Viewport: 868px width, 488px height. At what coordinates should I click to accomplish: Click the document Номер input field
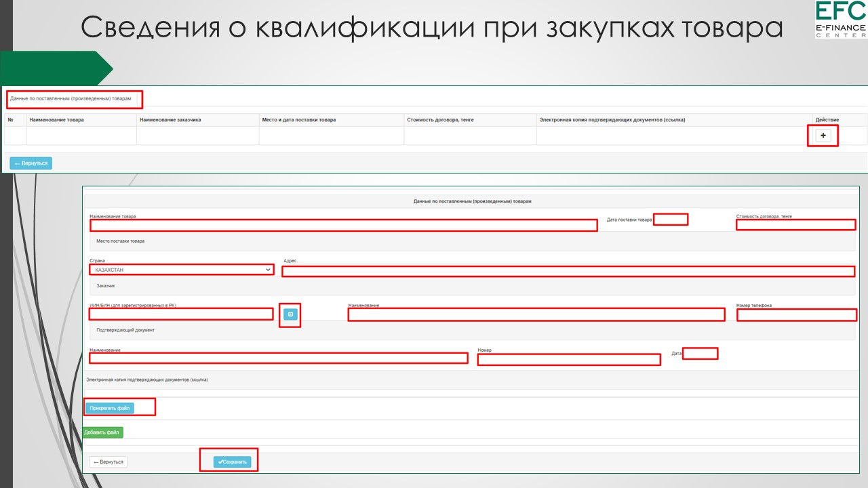pyautogui.click(x=569, y=359)
